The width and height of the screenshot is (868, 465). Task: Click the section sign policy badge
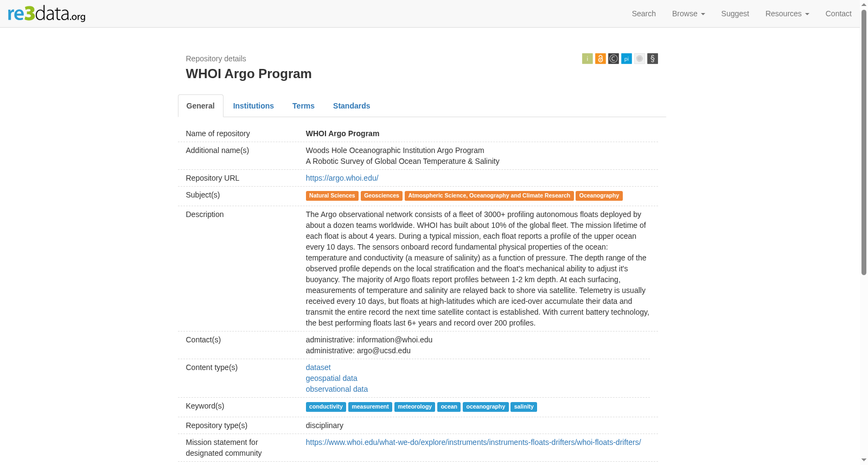pos(652,59)
